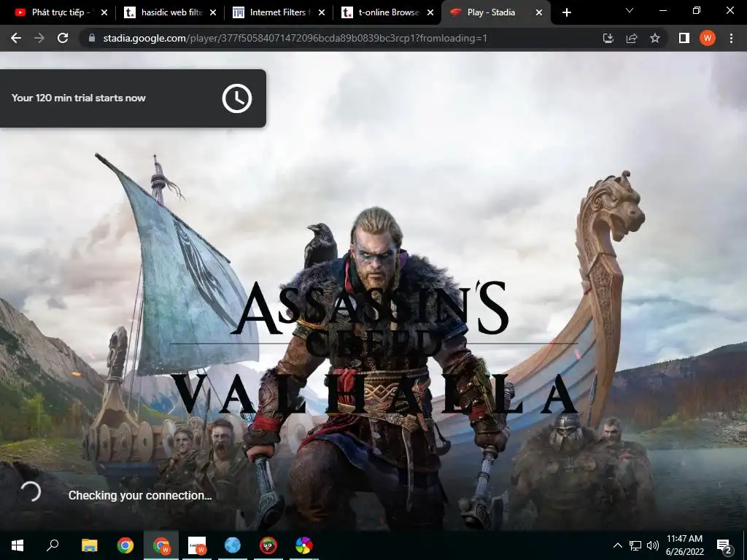This screenshot has height=560, width=747.
Task: Restore down the Chrome window
Action: click(697, 10)
